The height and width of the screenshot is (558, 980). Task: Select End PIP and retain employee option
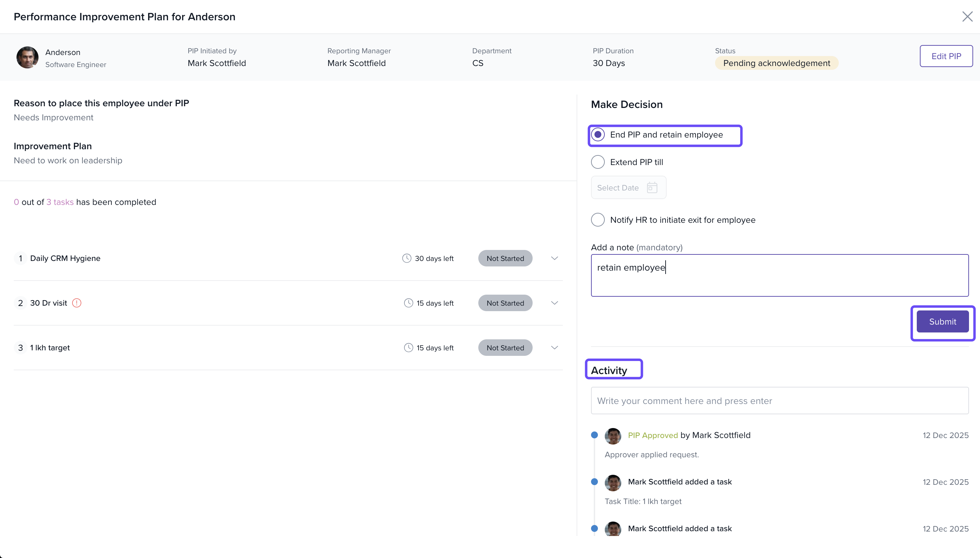[x=598, y=134]
